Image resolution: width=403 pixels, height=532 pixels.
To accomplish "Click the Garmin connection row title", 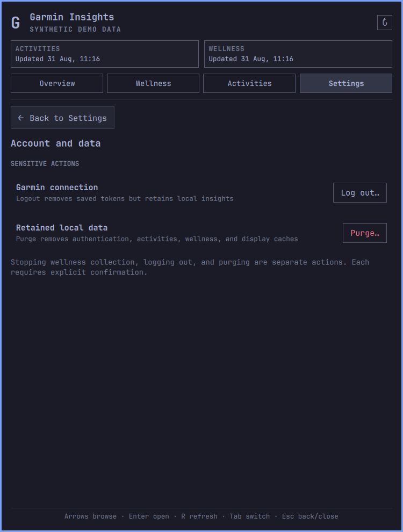I will point(57,188).
